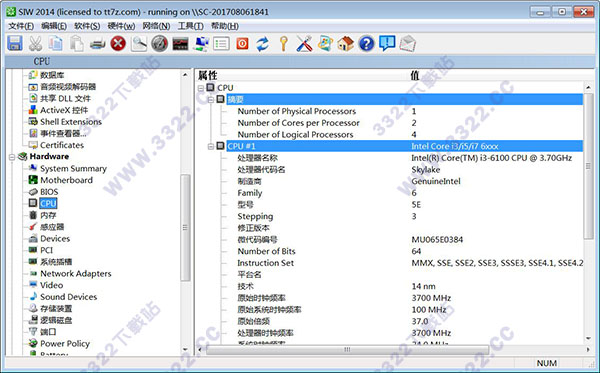Viewport: 600px width, 373px height.
Task: Select Devices in the tree
Action: pos(55,239)
